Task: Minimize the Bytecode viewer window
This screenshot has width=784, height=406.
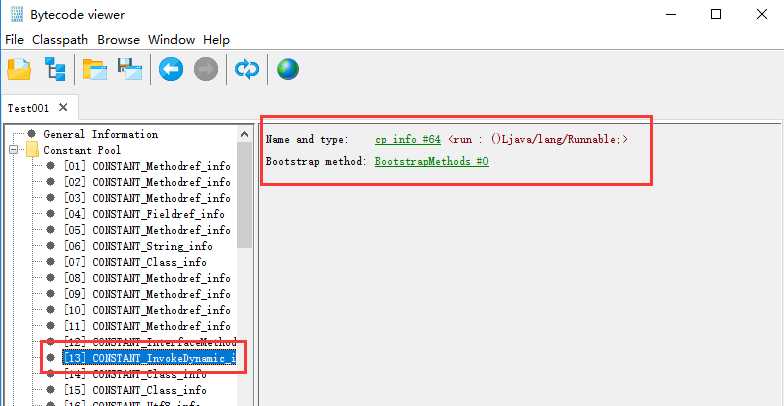Action: pos(670,14)
